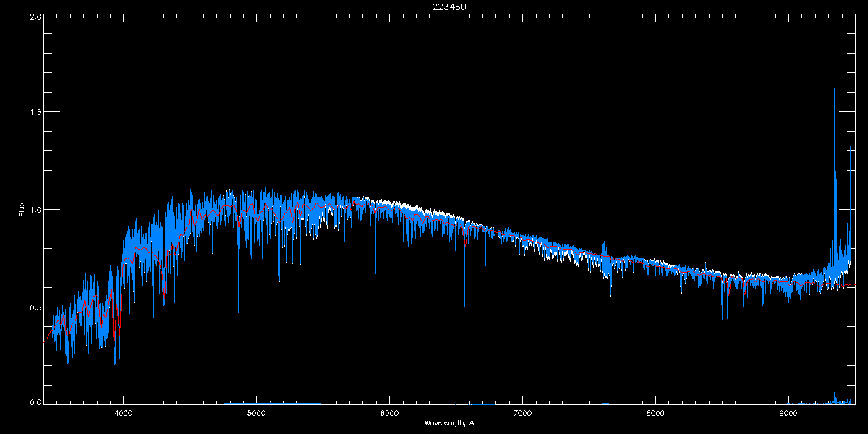
Task: Click bottom of absorption line near 5200
Action: click(280, 292)
